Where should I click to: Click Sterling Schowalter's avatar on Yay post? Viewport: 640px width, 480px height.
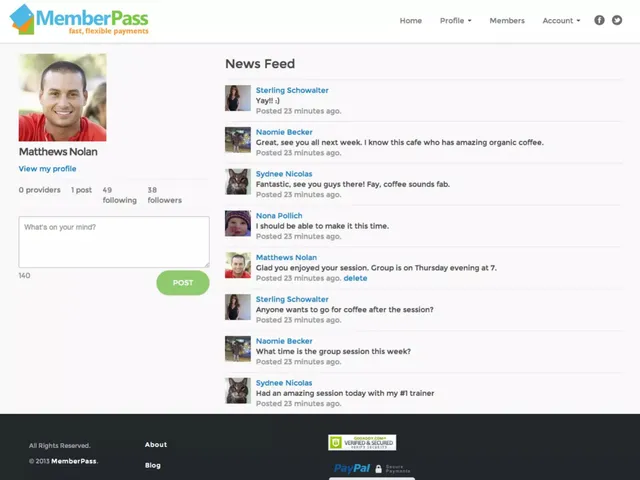(238, 98)
